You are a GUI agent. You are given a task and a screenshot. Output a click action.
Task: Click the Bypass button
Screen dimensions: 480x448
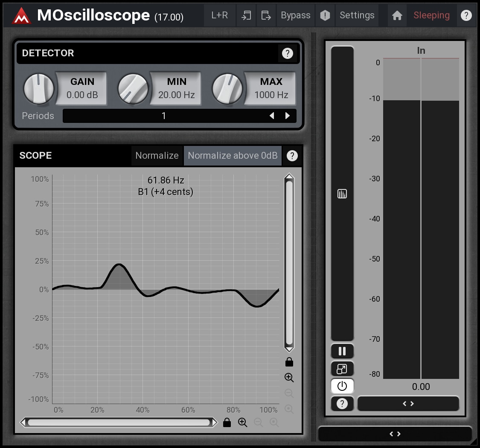[295, 16]
